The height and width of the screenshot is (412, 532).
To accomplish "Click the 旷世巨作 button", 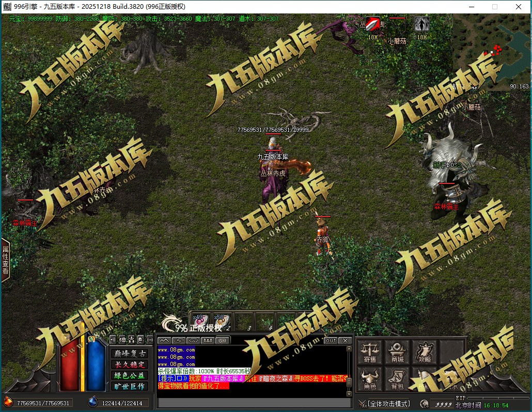I will 130,386.
